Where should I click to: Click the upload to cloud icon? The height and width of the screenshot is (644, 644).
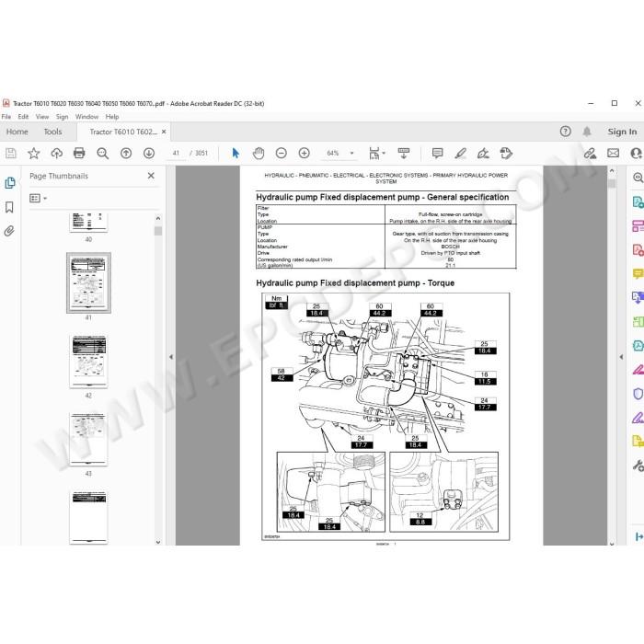(x=57, y=154)
